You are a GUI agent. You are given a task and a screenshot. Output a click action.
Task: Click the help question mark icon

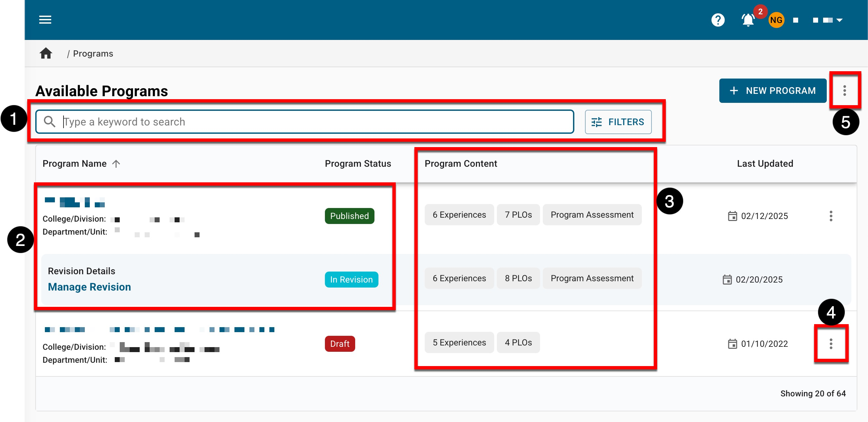click(718, 20)
